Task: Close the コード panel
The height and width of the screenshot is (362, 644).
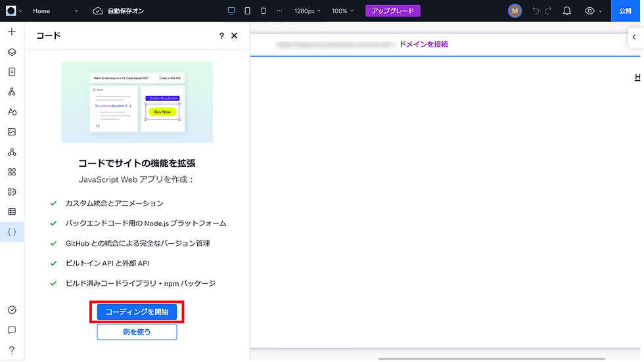Action: click(234, 35)
